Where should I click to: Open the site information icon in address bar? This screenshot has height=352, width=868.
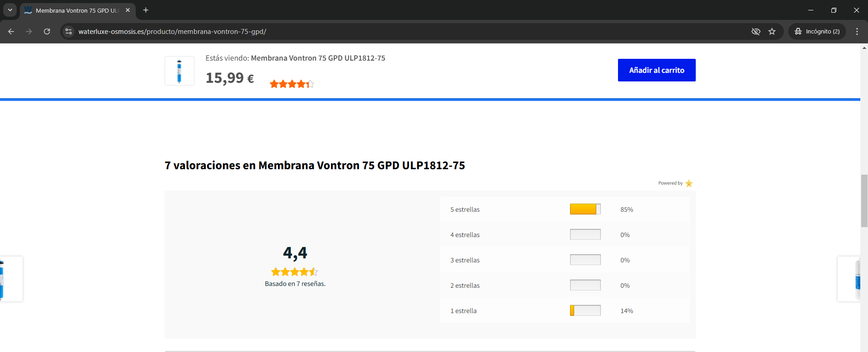(69, 32)
